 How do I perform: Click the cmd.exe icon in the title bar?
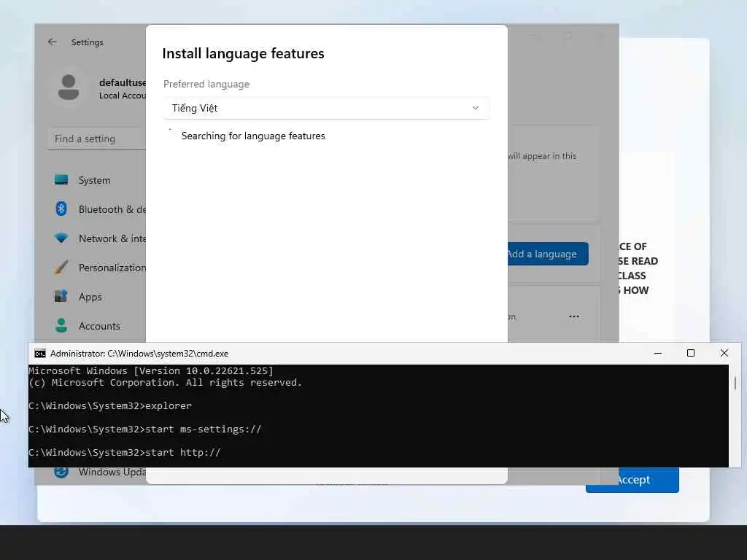[40, 354]
